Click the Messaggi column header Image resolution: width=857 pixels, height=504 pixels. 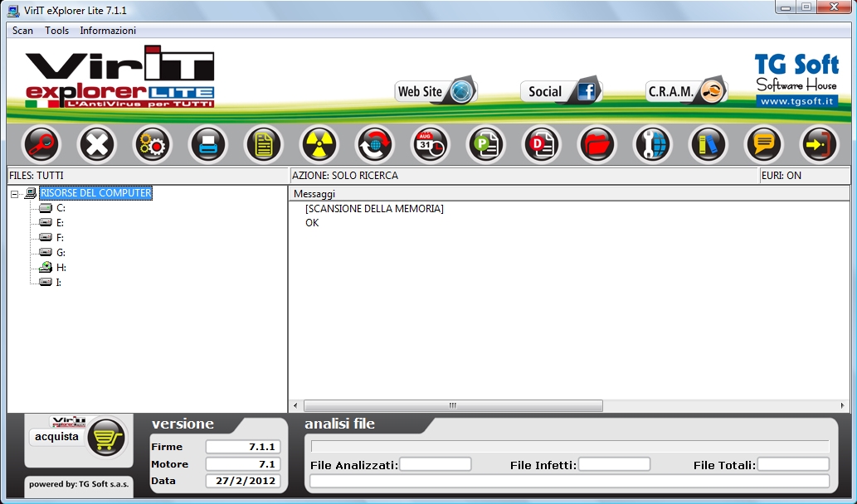[569, 194]
